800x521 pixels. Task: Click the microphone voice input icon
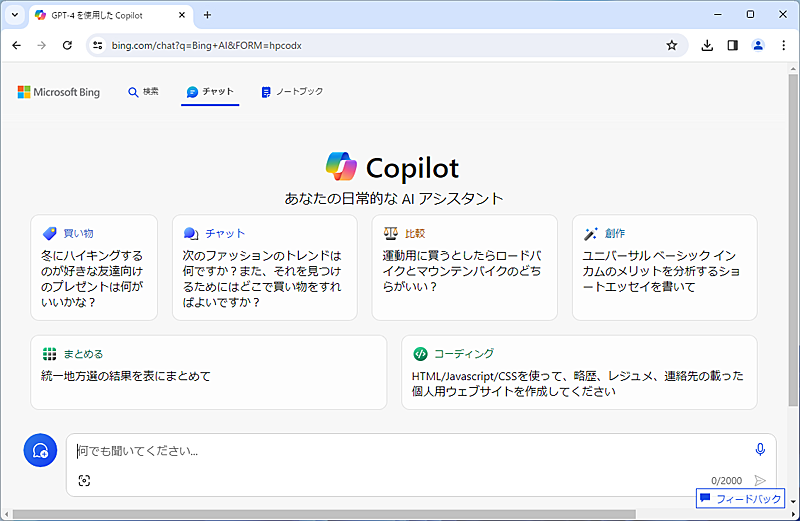point(760,450)
